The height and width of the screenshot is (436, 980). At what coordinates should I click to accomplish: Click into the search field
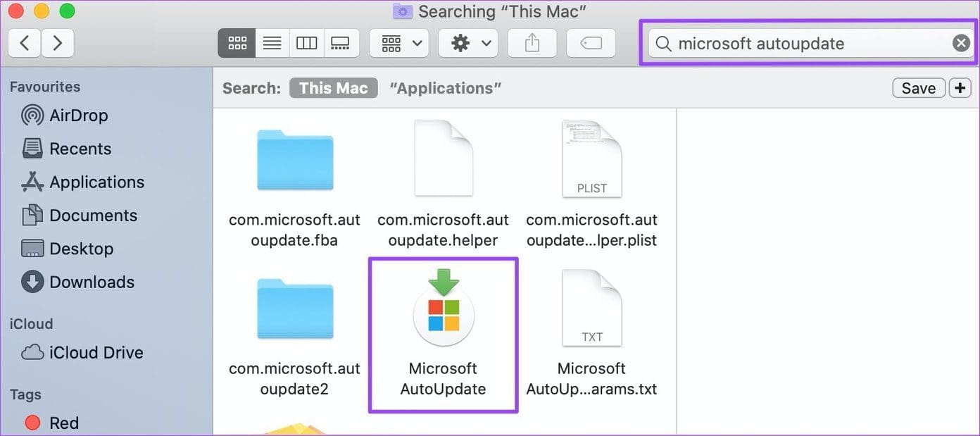(810, 43)
